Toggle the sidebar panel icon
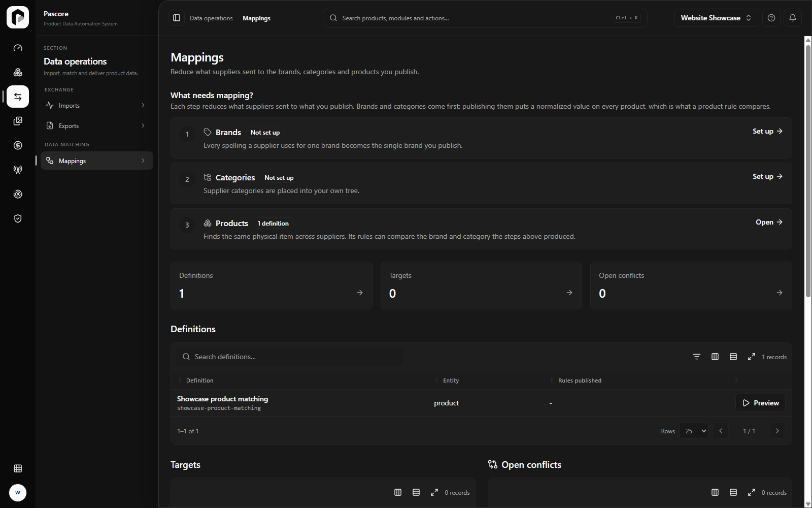 (177, 18)
